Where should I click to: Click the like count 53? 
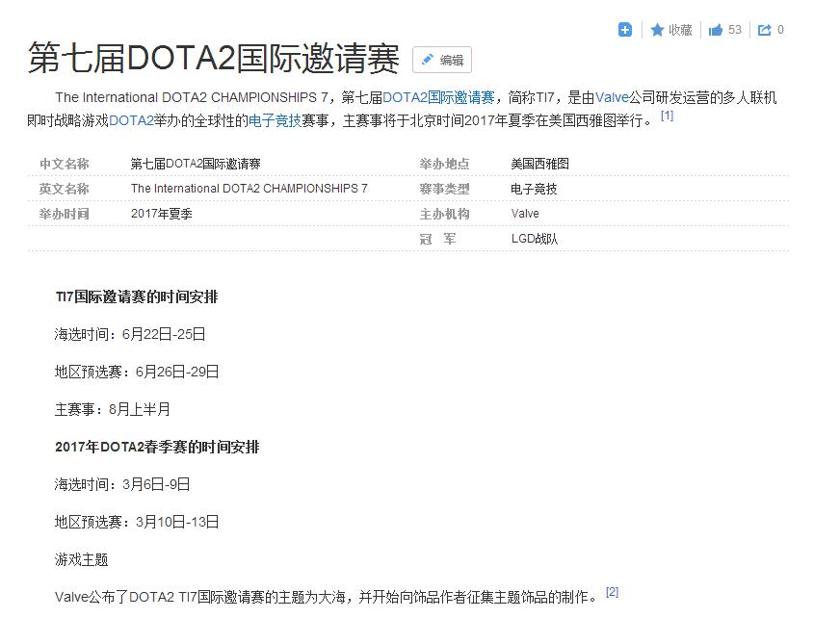point(735,30)
